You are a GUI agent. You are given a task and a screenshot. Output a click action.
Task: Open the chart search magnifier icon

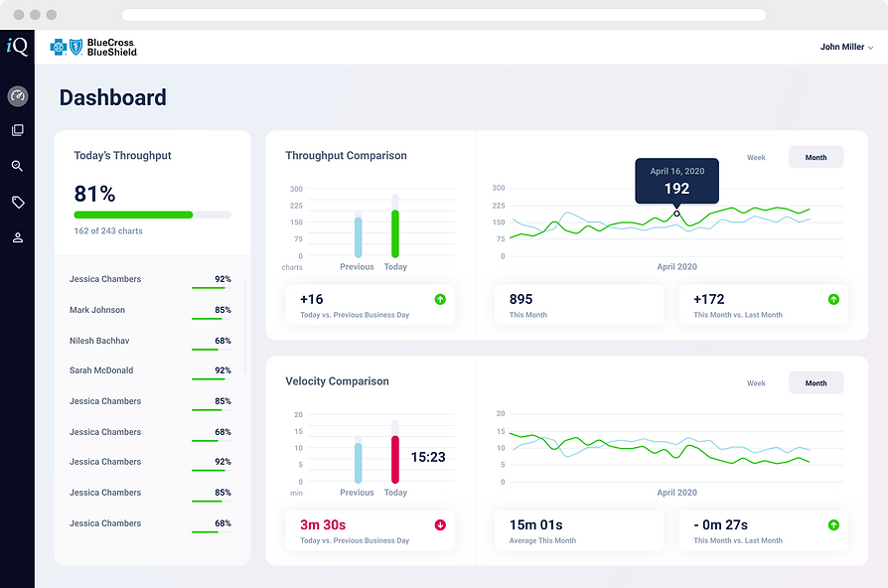click(x=17, y=166)
